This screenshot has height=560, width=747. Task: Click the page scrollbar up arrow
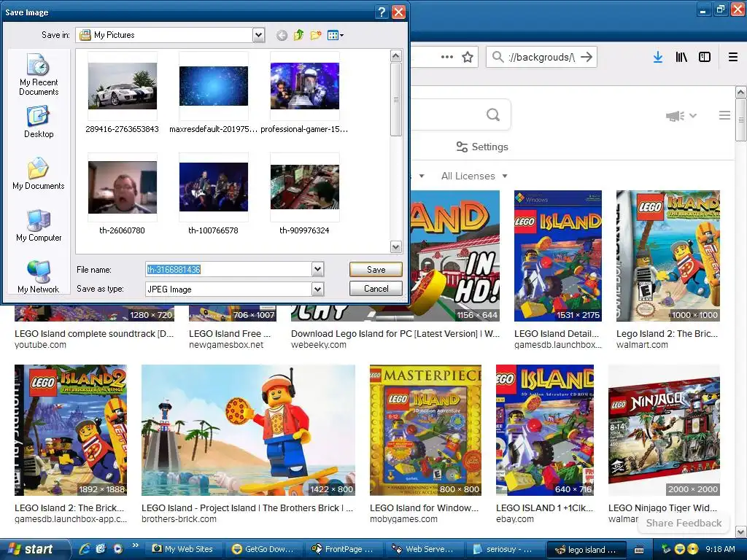tap(741, 92)
